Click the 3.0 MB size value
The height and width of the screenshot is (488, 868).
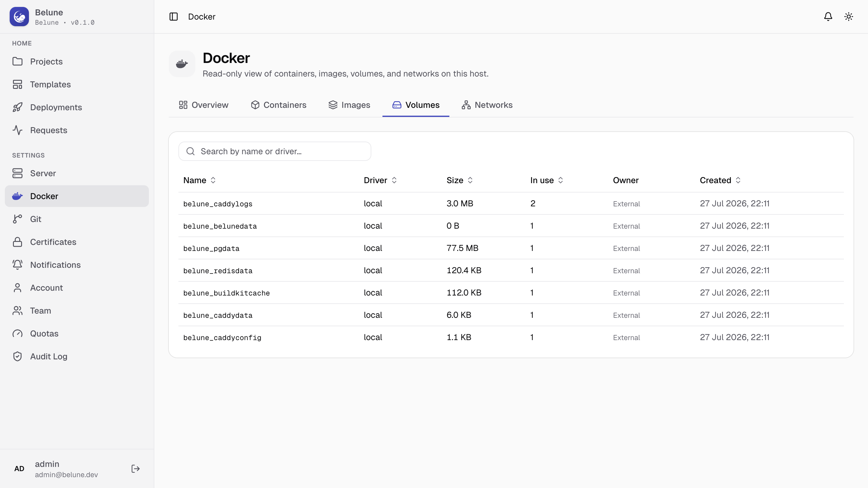[x=460, y=203]
